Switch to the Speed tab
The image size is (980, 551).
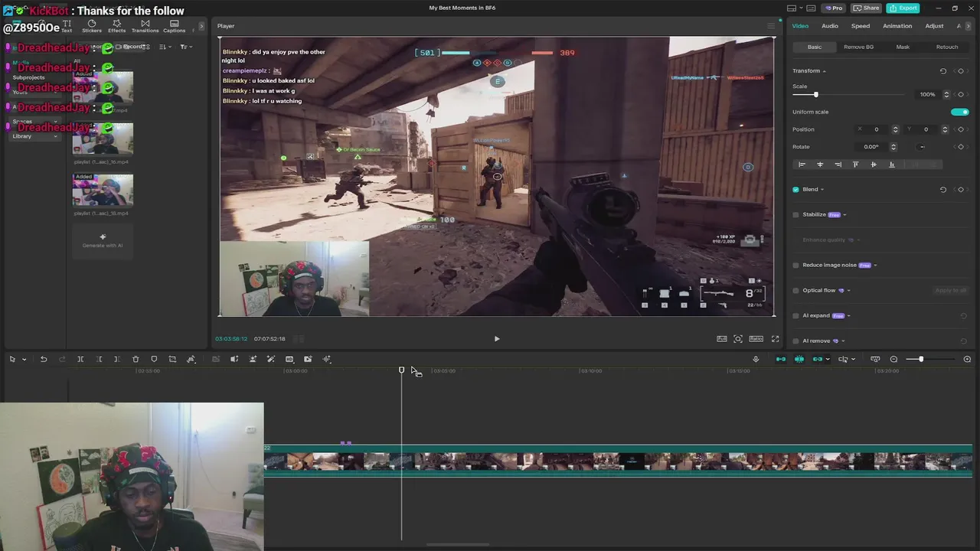coord(861,26)
